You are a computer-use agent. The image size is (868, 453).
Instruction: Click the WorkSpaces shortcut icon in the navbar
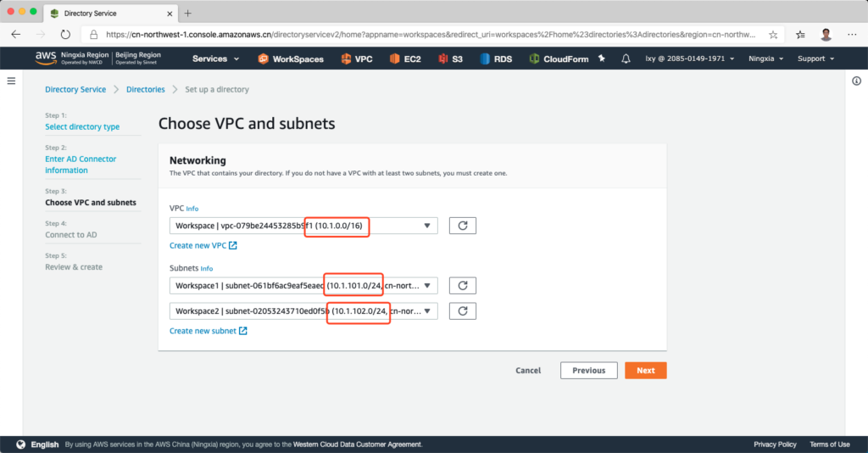pyautogui.click(x=264, y=59)
